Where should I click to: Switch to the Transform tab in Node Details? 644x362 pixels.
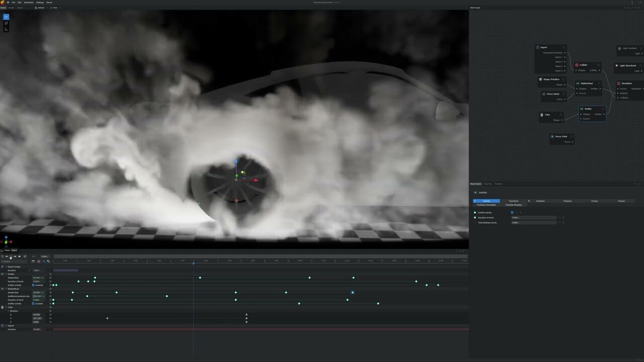513,201
